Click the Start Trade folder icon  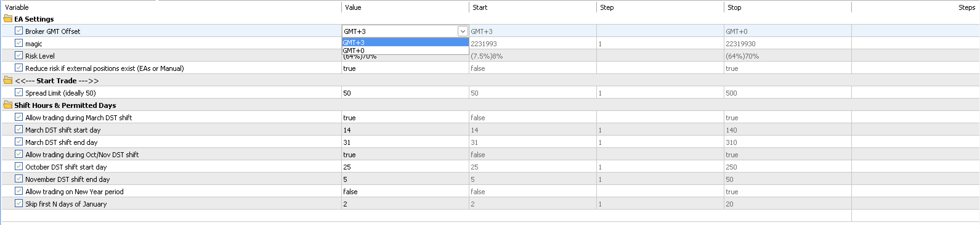(8, 80)
